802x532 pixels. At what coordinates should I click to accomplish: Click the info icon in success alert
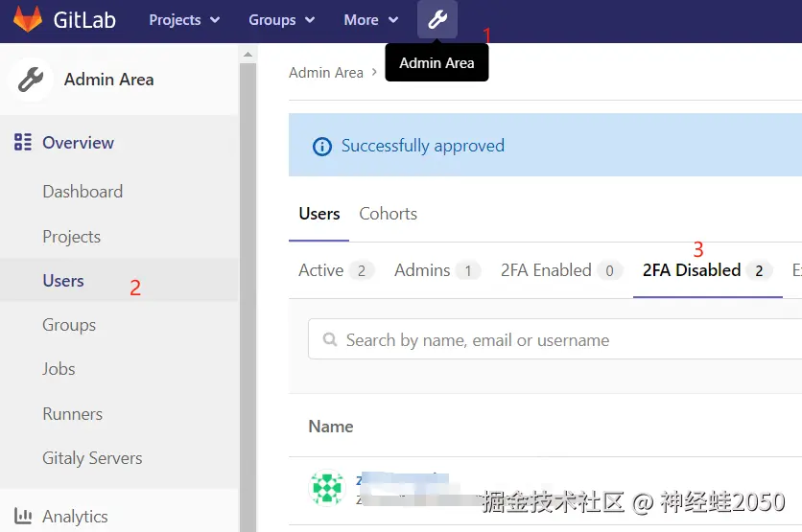321,147
